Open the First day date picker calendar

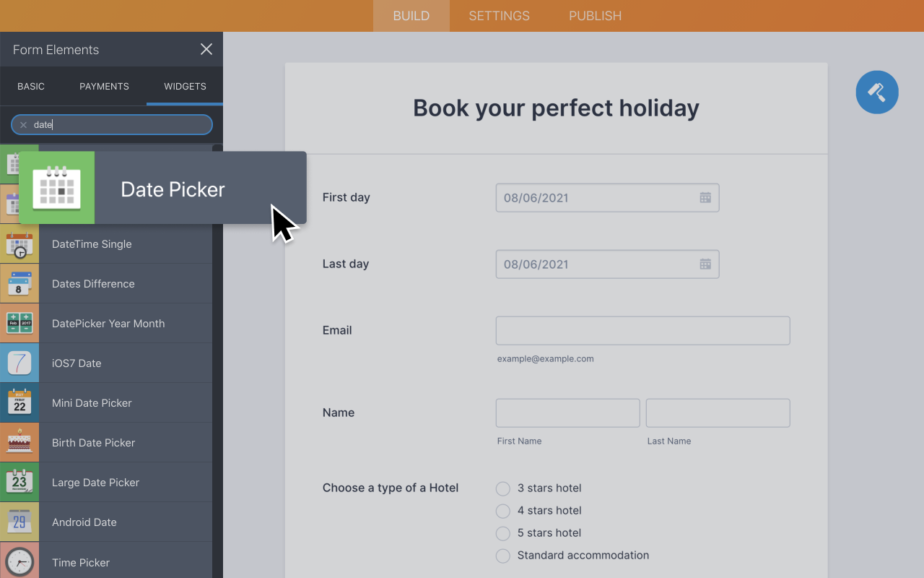click(705, 197)
